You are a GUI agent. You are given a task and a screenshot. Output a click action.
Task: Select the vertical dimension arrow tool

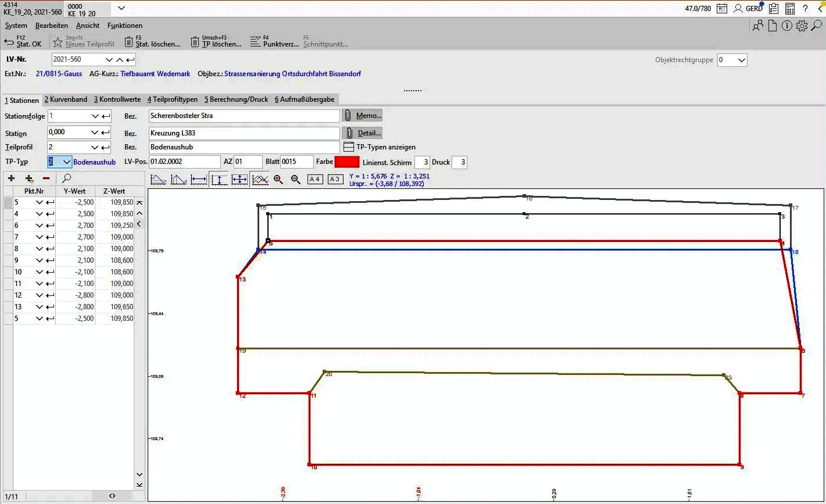coord(219,180)
